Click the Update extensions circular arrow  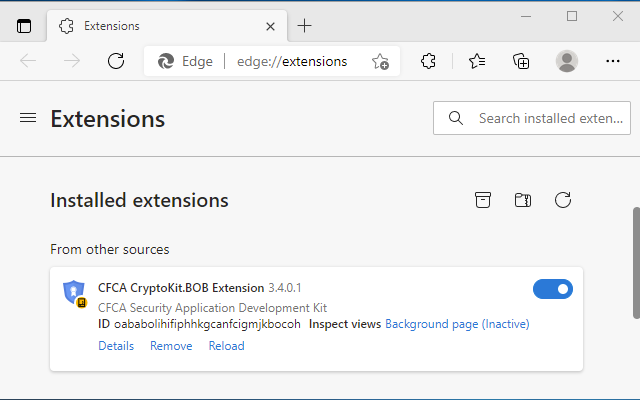pos(563,200)
